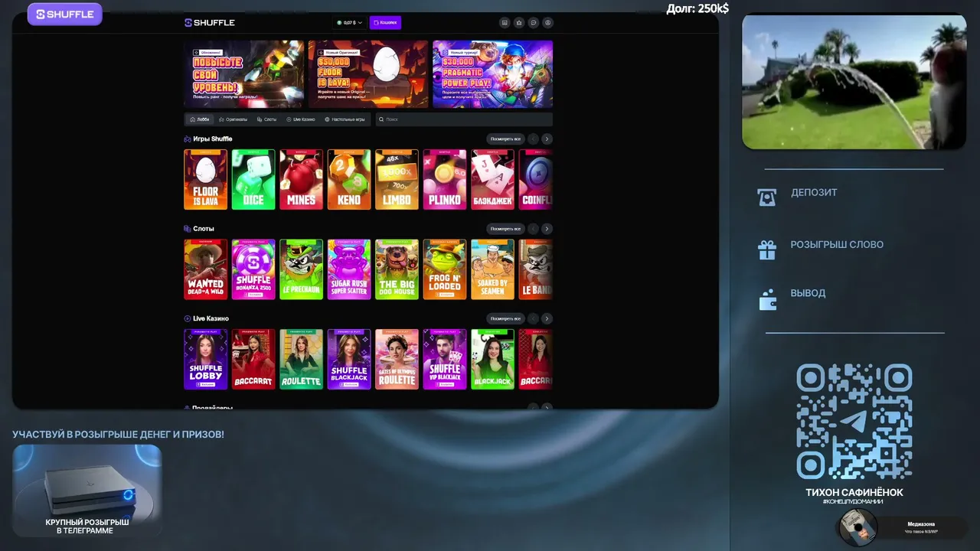The height and width of the screenshot is (551, 980).
Task: Open the user profile icon in the header
Action: [547, 23]
